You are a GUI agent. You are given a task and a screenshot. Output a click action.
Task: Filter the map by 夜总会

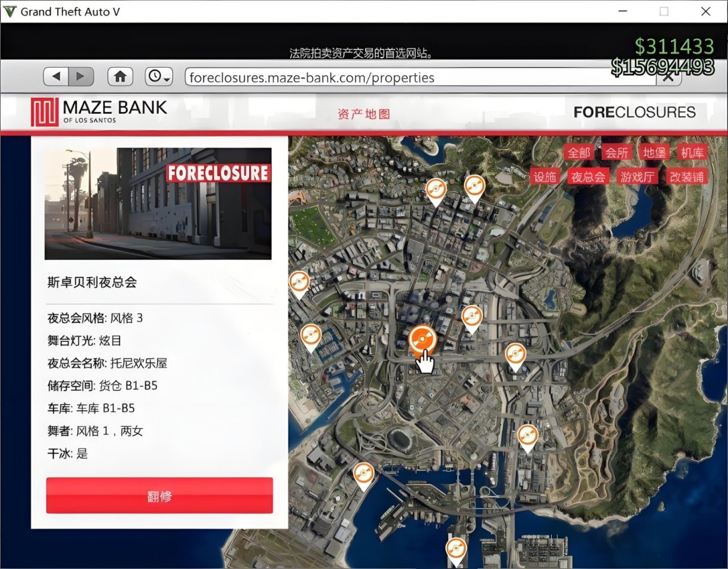pos(588,177)
